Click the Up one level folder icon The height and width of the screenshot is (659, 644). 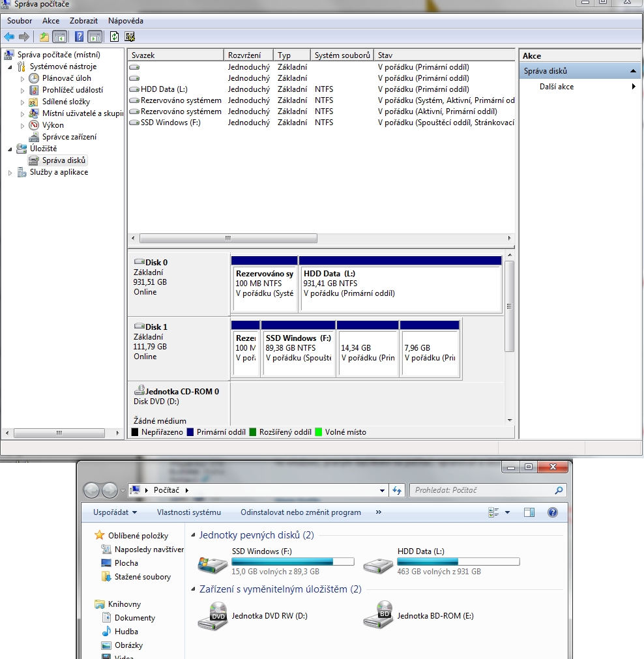[44, 37]
